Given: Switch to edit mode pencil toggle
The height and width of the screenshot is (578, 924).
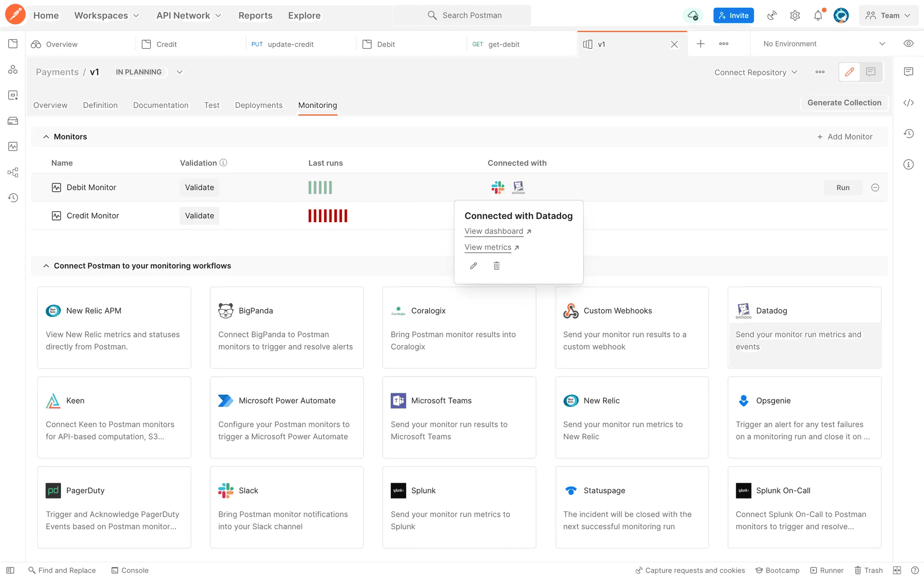Looking at the screenshot, I should click(850, 72).
